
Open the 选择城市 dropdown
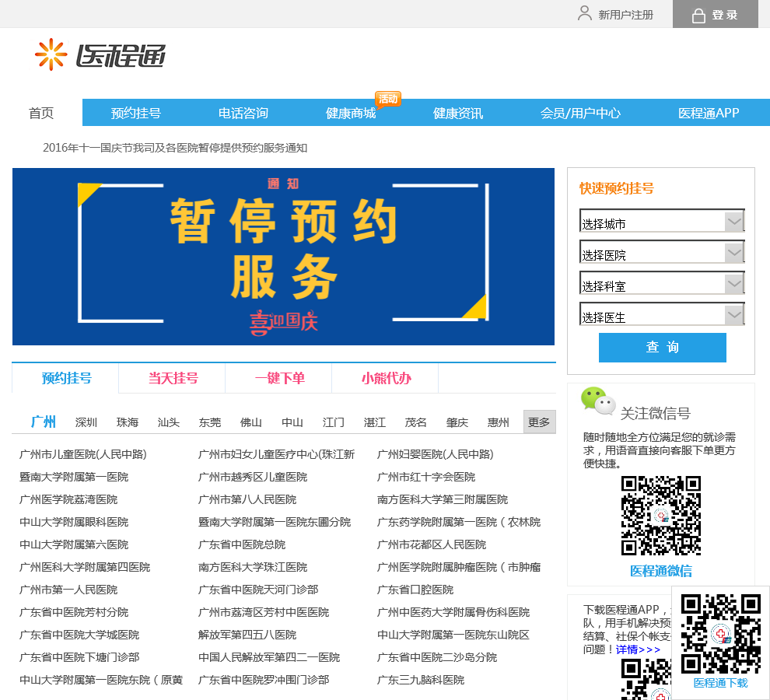(662, 221)
